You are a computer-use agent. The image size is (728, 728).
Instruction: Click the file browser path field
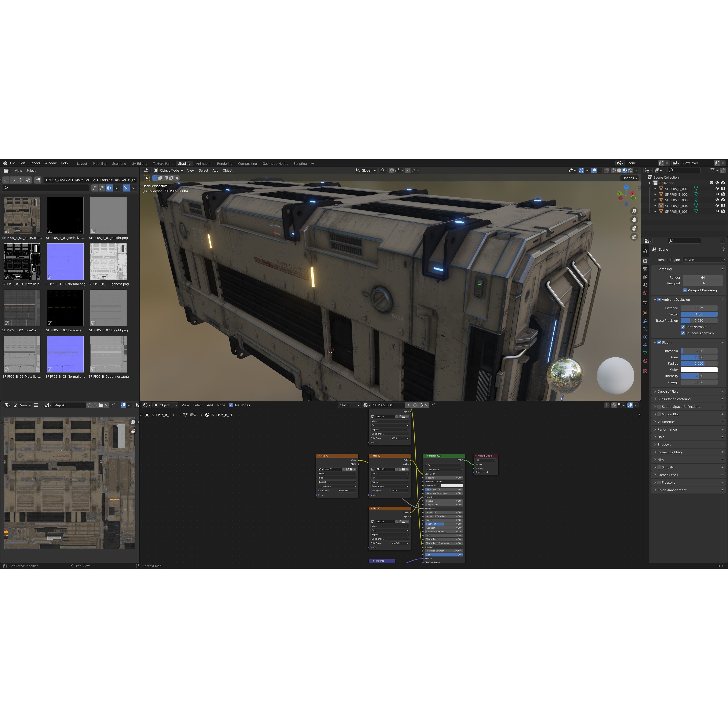[90, 180]
